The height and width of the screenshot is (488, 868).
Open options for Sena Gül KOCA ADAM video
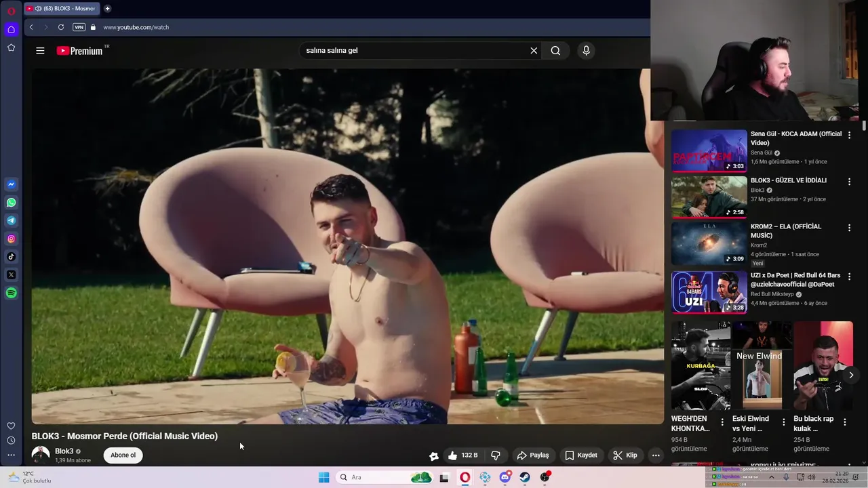(849, 136)
